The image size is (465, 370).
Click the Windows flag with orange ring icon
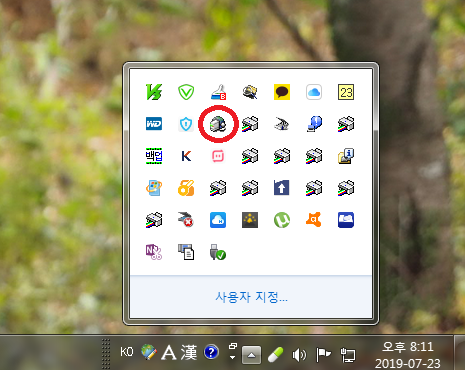154,188
